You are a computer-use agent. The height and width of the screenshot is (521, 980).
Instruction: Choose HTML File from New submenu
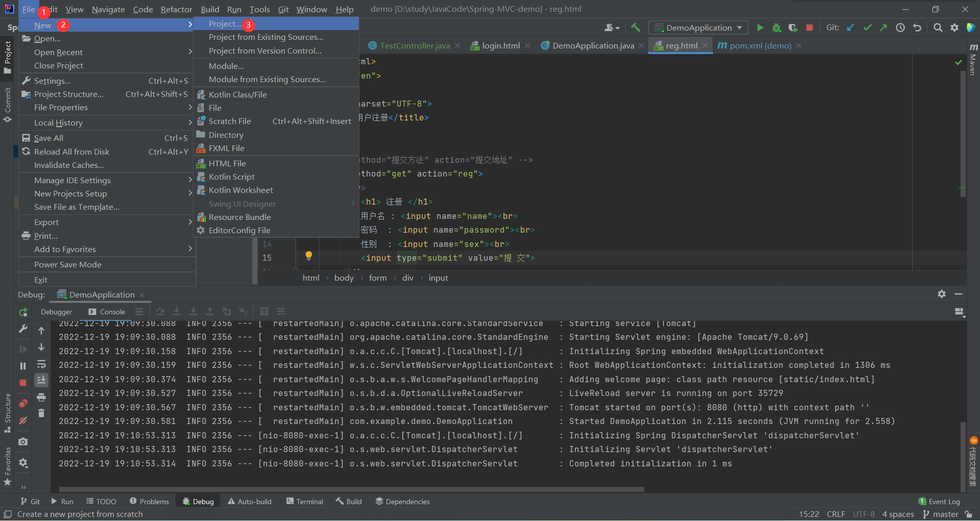coord(276,163)
